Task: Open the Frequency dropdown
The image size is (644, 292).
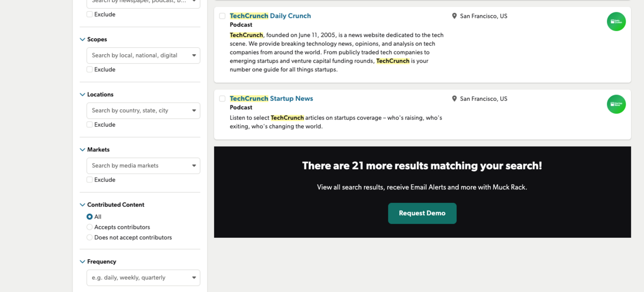Action: tap(143, 278)
